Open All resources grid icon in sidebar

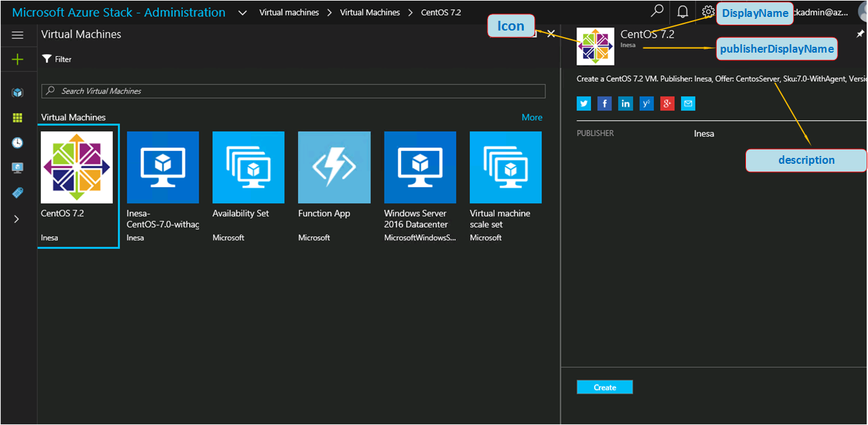[x=18, y=118]
